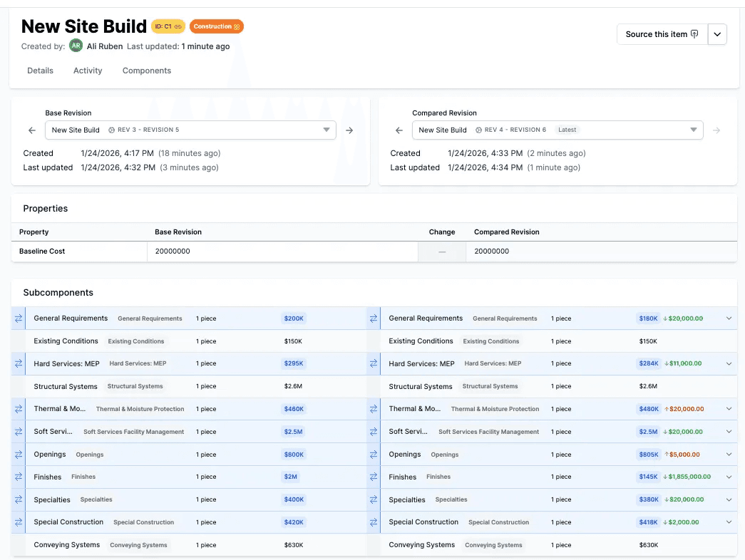Image resolution: width=745 pixels, height=560 pixels.
Task: Click the $200K base cost badge
Action: [x=294, y=318]
